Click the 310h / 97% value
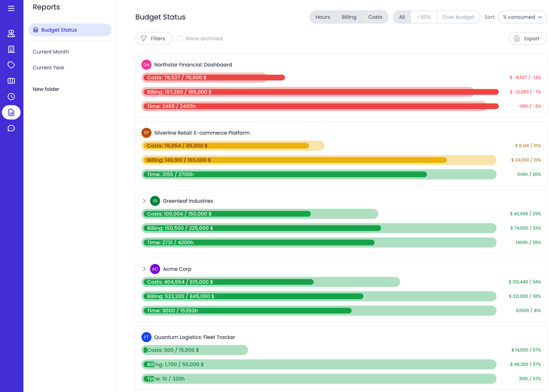Viewport: 549px width, 392px height. pyautogui.click(x=530, y=379)
